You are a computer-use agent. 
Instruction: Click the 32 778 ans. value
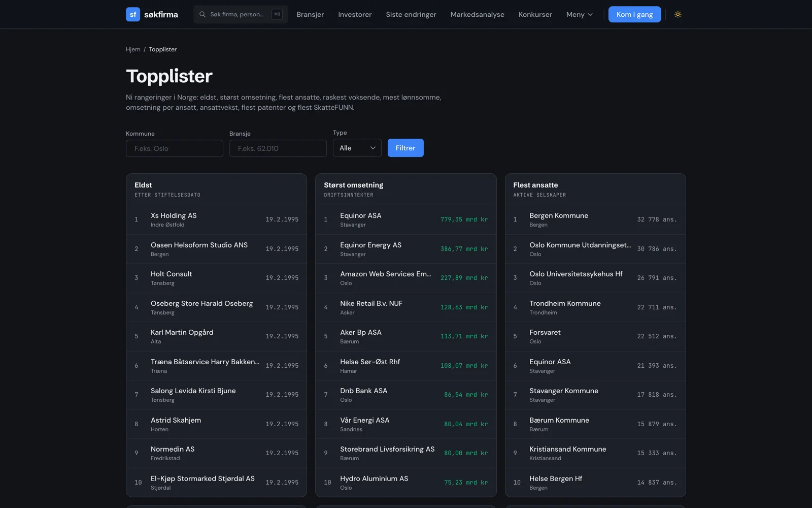pos(657,219)
